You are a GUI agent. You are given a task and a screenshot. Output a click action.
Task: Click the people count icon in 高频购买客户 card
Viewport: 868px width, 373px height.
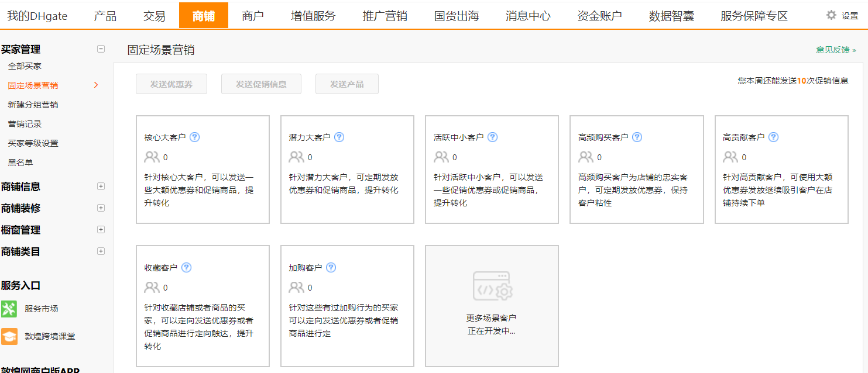[x=585, y=157]
